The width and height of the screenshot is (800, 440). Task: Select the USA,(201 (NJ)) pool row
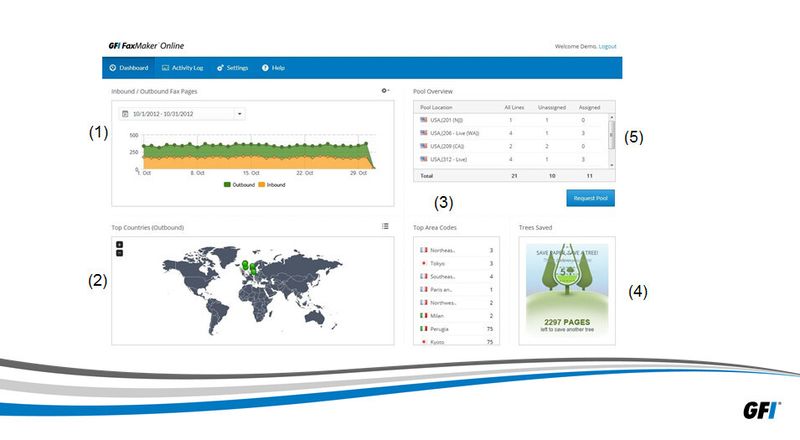click(511, 120)
